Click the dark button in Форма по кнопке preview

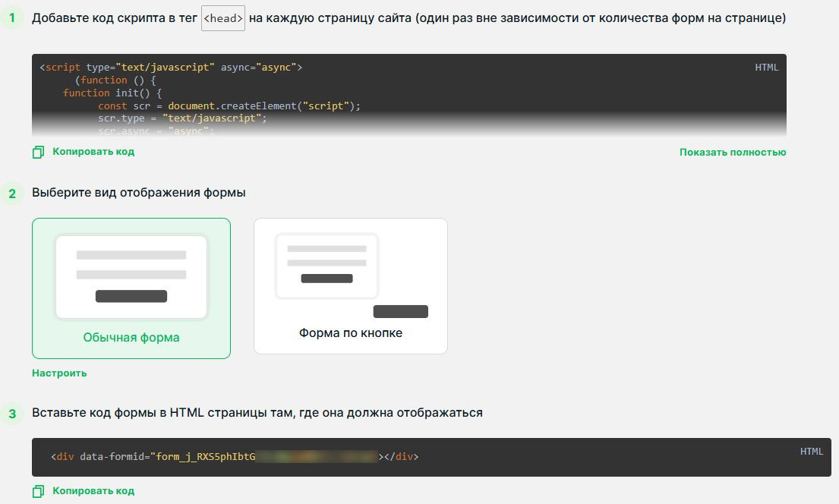pos(401,311)
